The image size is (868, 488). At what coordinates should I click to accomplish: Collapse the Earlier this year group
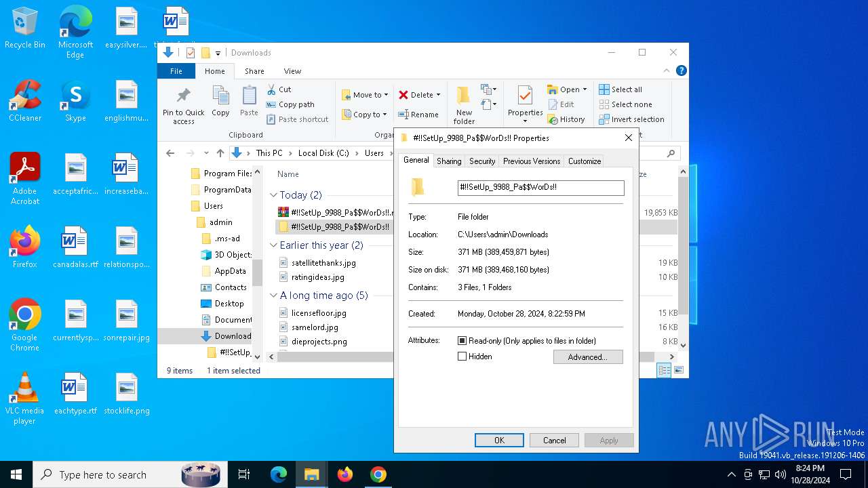pos(274,245)
